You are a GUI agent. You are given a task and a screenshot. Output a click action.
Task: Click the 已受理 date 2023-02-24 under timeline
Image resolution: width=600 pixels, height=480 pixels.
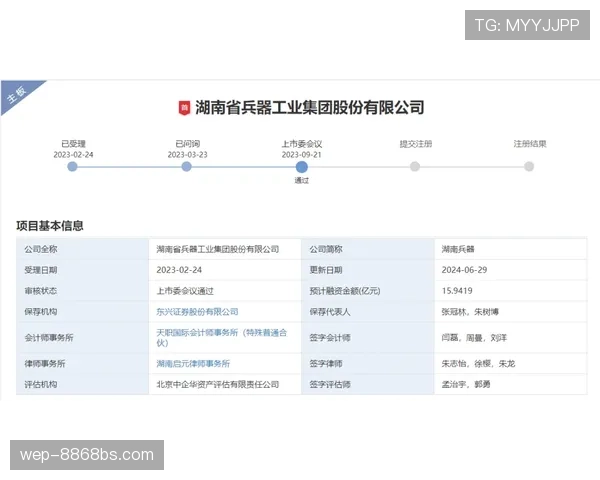73,155
